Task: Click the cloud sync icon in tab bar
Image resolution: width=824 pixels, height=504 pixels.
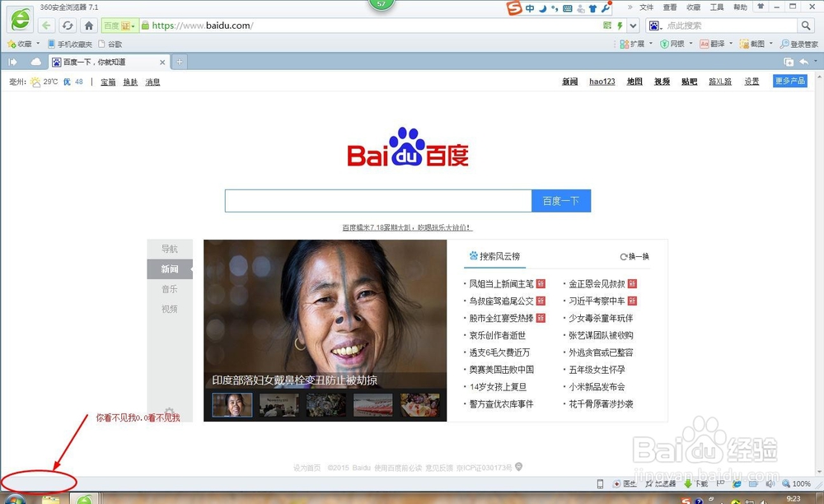Action: coord(35,62)
